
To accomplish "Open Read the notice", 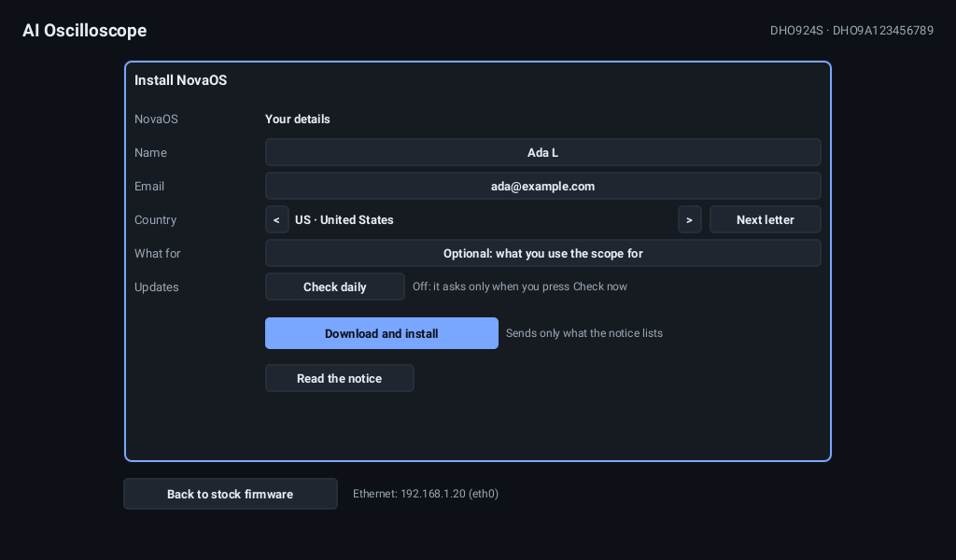I will click(x=340, y=378).
